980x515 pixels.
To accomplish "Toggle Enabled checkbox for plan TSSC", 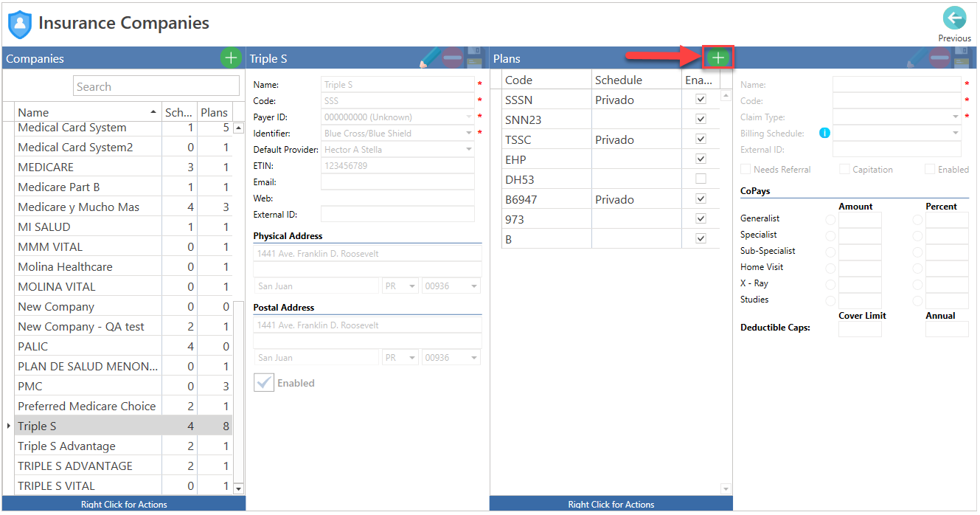I will coord(701,139).
